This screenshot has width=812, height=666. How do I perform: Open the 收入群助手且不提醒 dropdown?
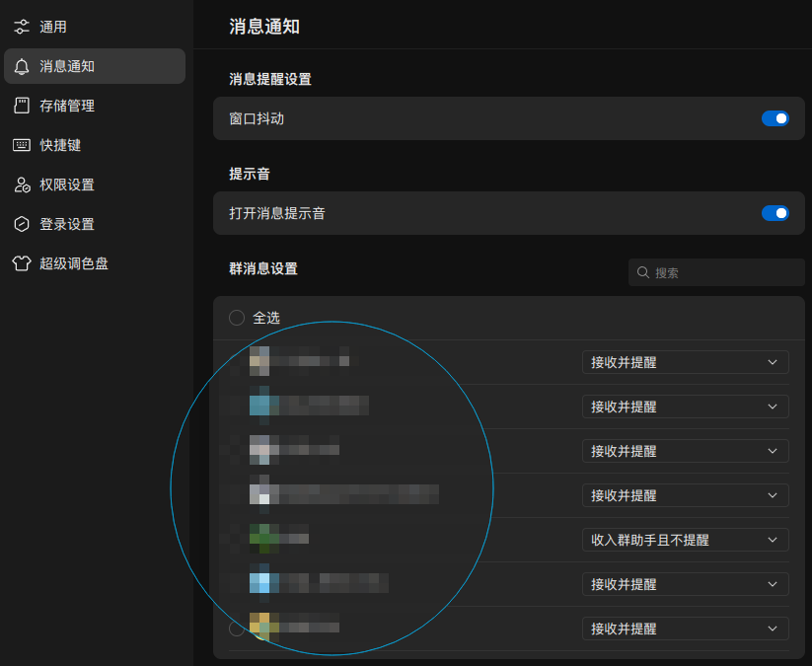click(685, 540)
